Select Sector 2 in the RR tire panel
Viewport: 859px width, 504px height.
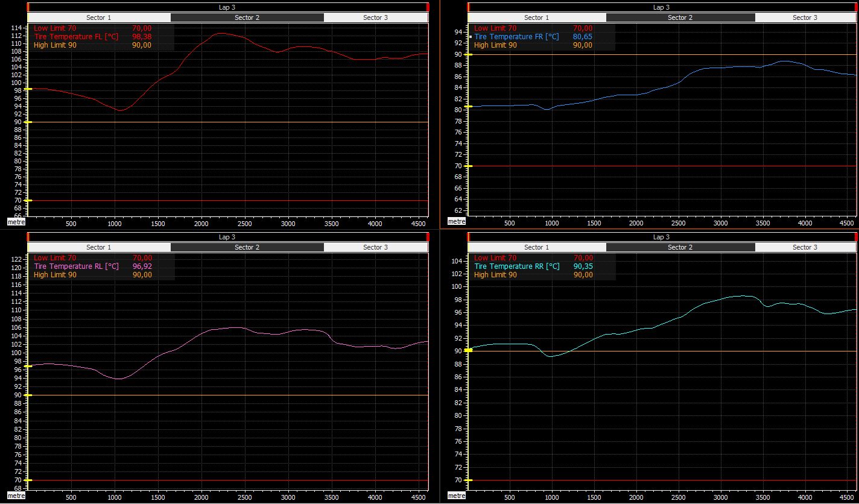[x=680, y=247]
